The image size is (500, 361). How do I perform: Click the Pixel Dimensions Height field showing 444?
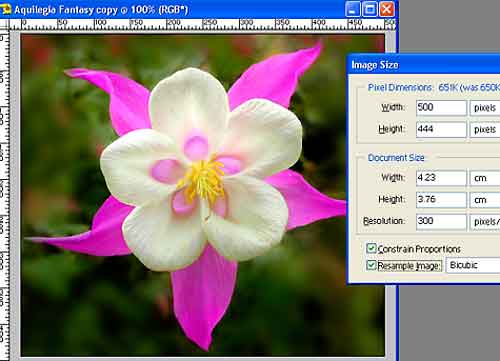coord(441,129)
